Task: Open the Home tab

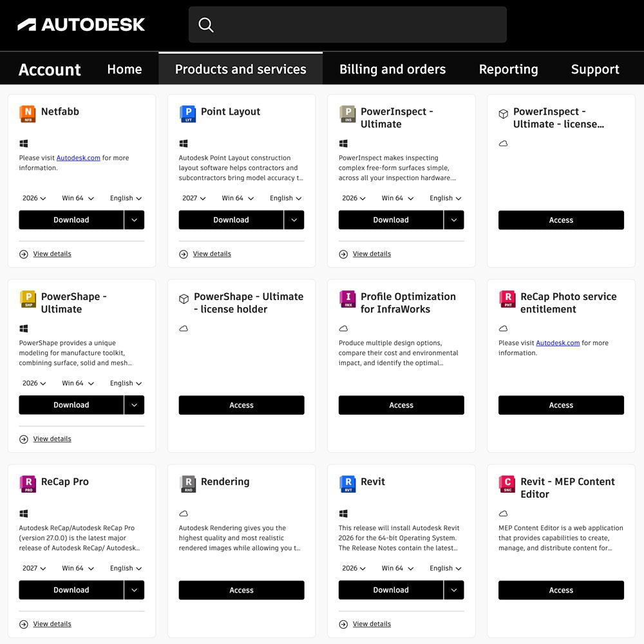Action: [x=124, y=69]
